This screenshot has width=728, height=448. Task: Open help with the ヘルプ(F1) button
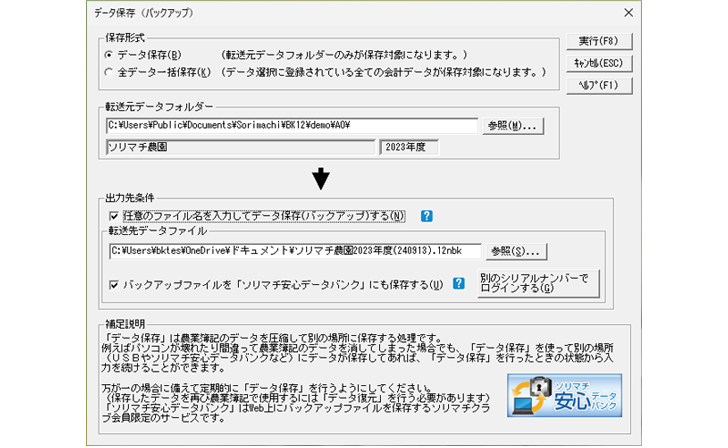tap(599, 85)
